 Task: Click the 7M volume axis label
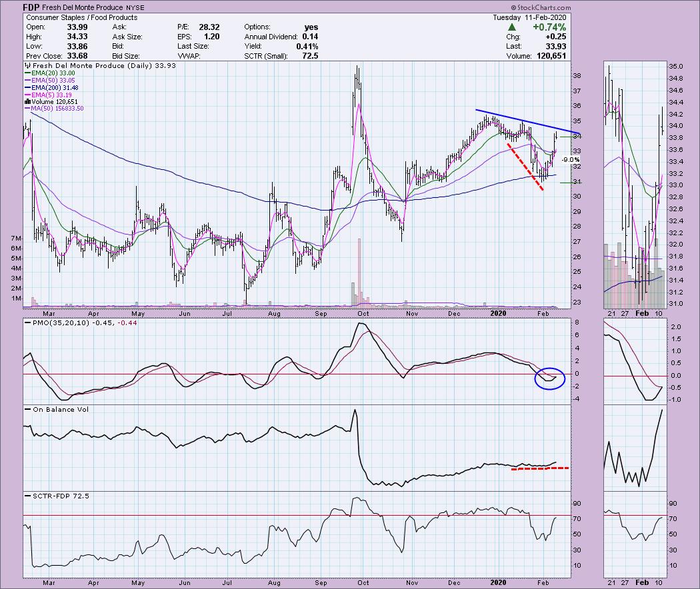[16, 239]
